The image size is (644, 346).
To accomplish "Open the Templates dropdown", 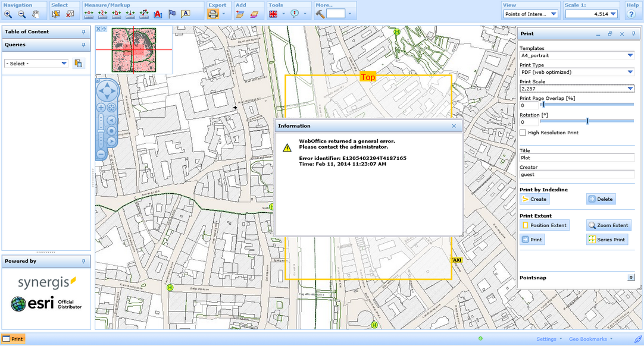I will click(630, 55).
